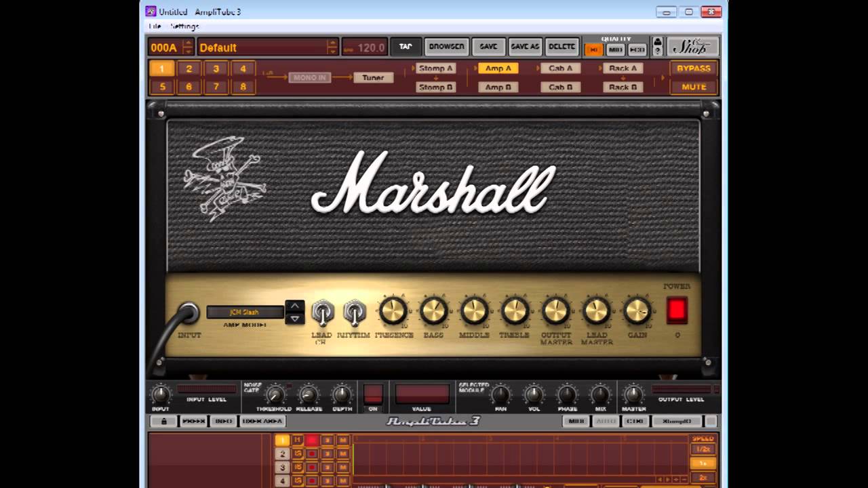Viewport: 868px width, 488px height.
Task: Select the Stomp A module tab
Action: (435, 68)
